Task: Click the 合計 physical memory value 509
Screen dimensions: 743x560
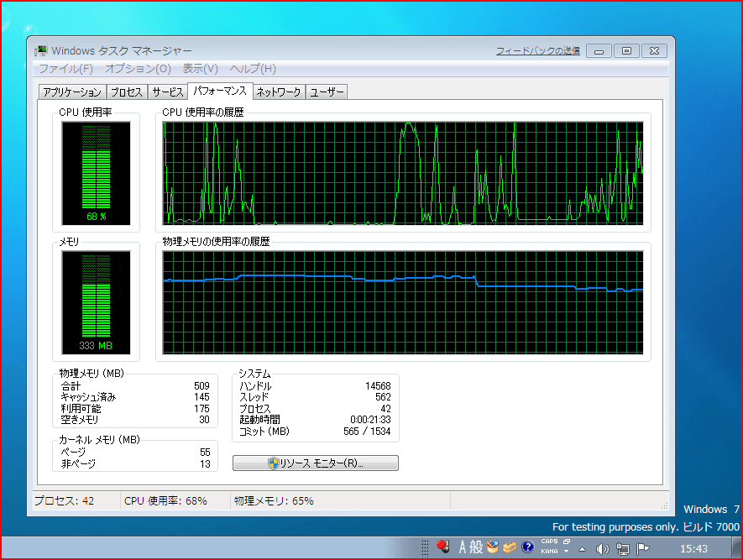Action: pos(201,386)
